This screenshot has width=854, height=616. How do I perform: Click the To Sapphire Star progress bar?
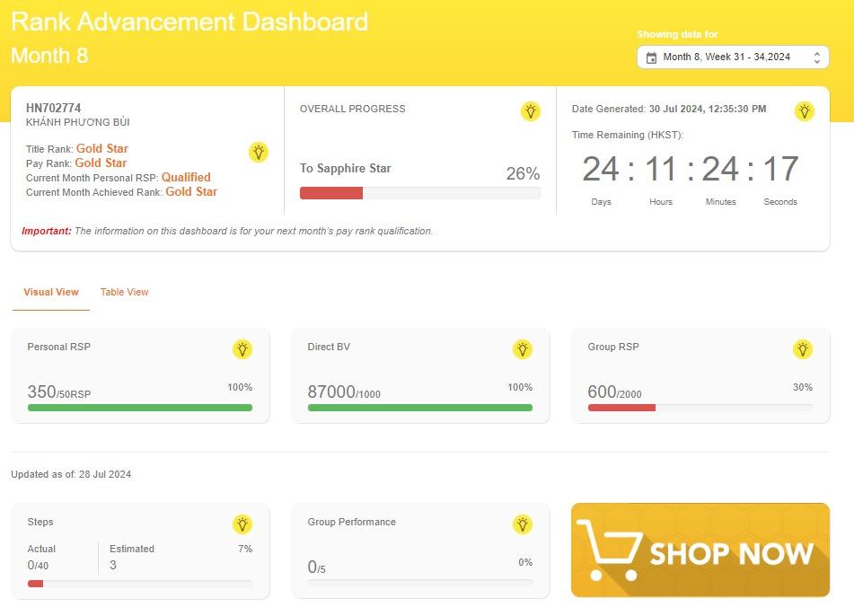(x=420, y=193)
